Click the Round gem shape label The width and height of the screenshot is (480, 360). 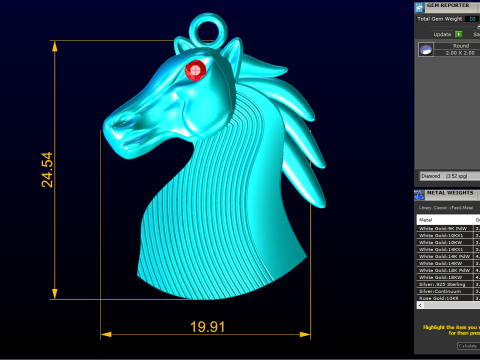[x=461, y=46]
